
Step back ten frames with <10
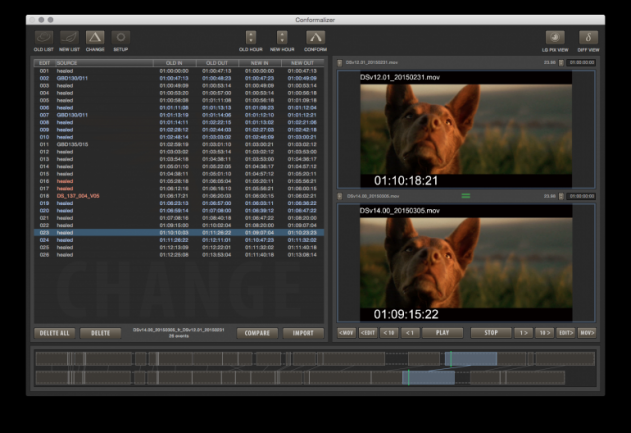(388, 332)
